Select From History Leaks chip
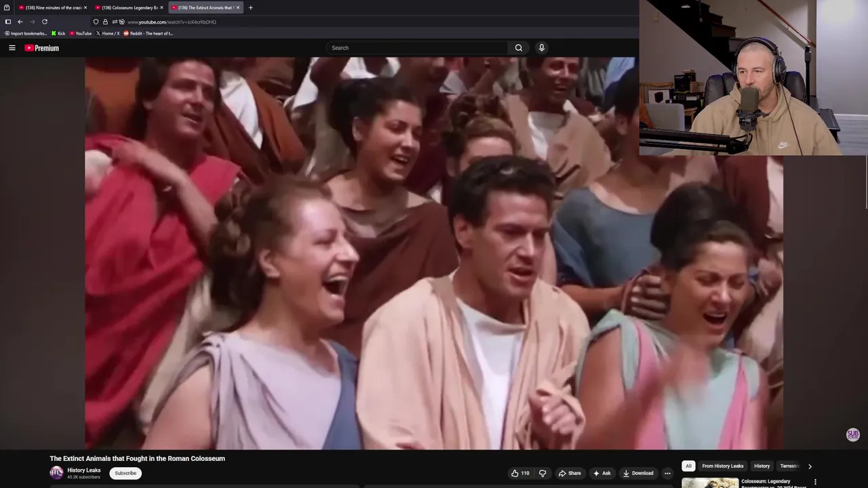 point(723,466)
